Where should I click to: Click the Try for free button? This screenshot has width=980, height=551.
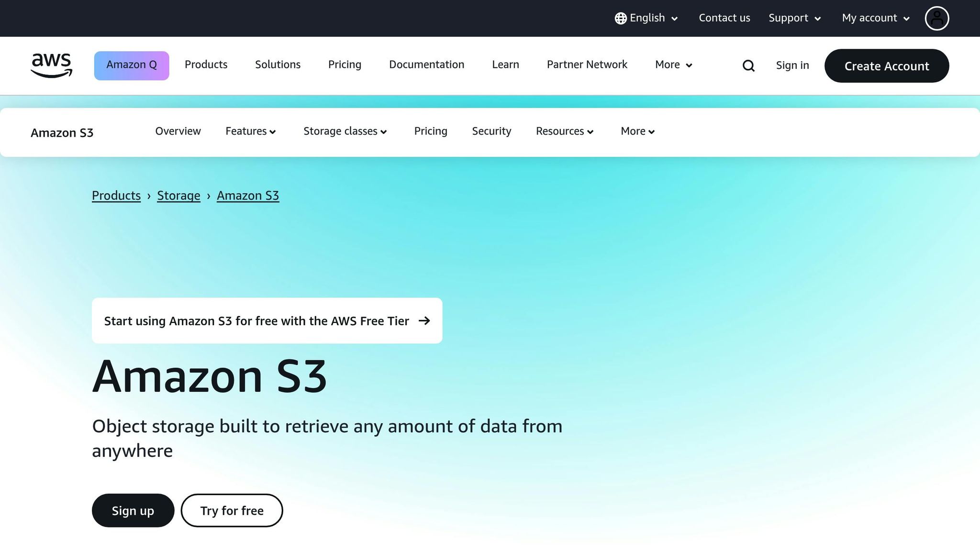coord(232,510)
